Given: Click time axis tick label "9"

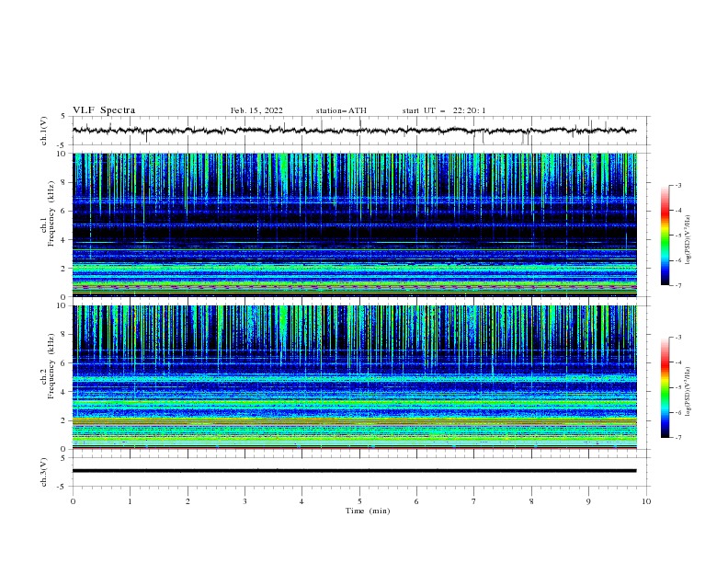Looking at the screenshot, I should point(588,501).
